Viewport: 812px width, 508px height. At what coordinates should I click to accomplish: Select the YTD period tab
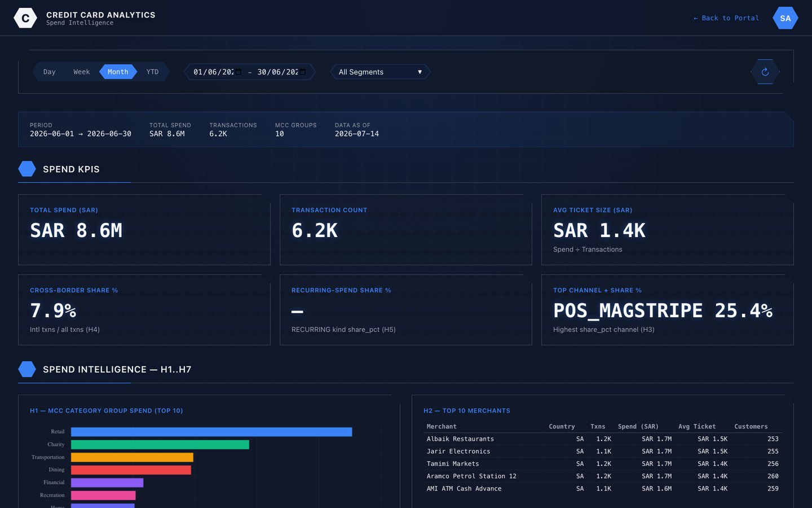point(152,72)
